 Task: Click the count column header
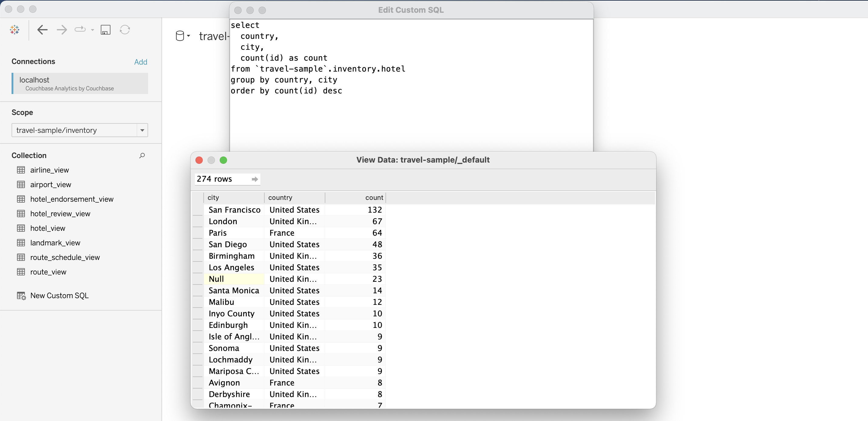tap(355, 198)
